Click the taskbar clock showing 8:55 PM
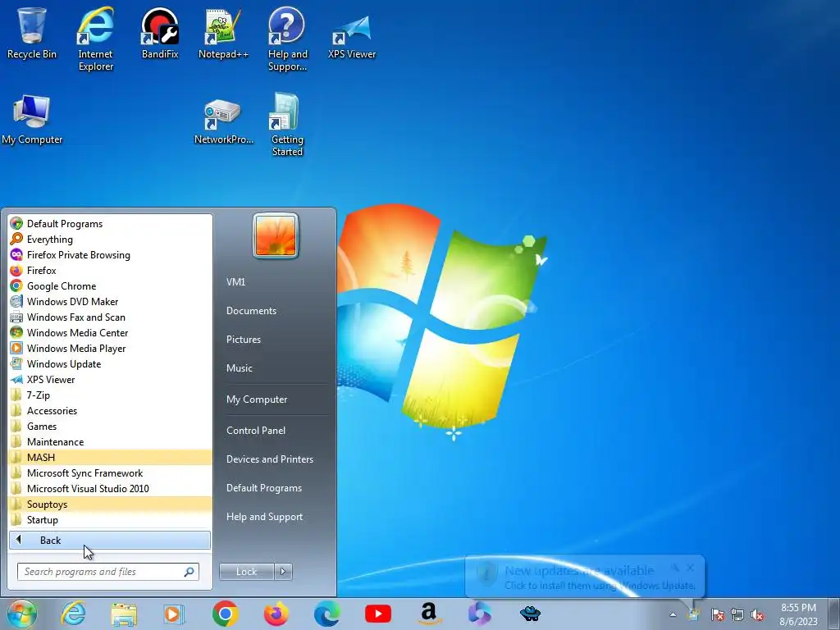 pyautogui.click(x=798, y=614)
